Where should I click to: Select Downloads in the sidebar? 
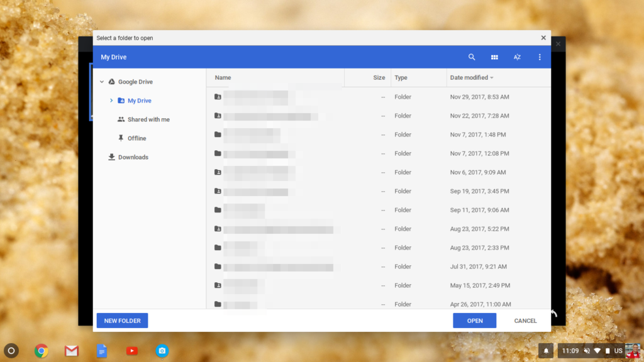132,156
